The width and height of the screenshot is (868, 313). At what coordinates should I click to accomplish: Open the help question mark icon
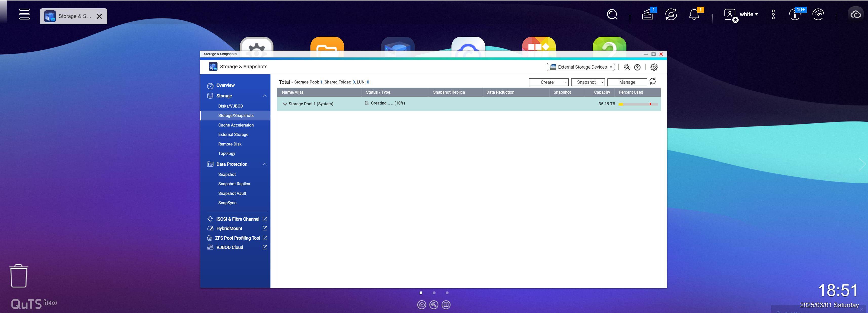click(637, 67)
